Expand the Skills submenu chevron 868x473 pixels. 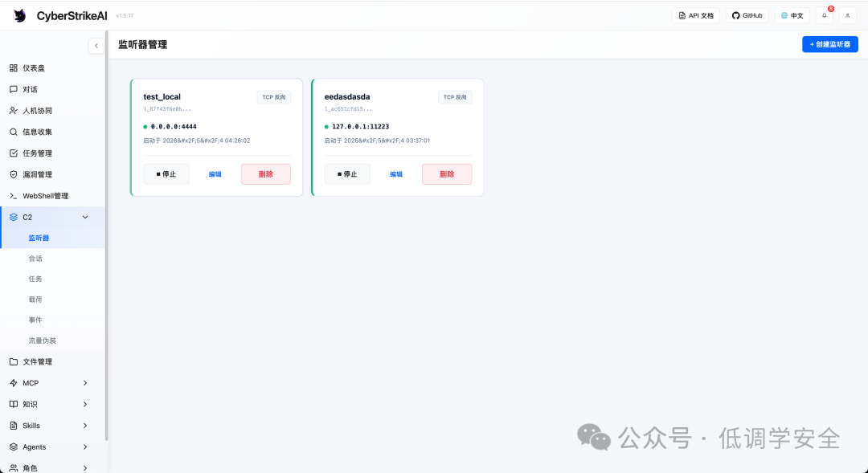pos(85,426)
